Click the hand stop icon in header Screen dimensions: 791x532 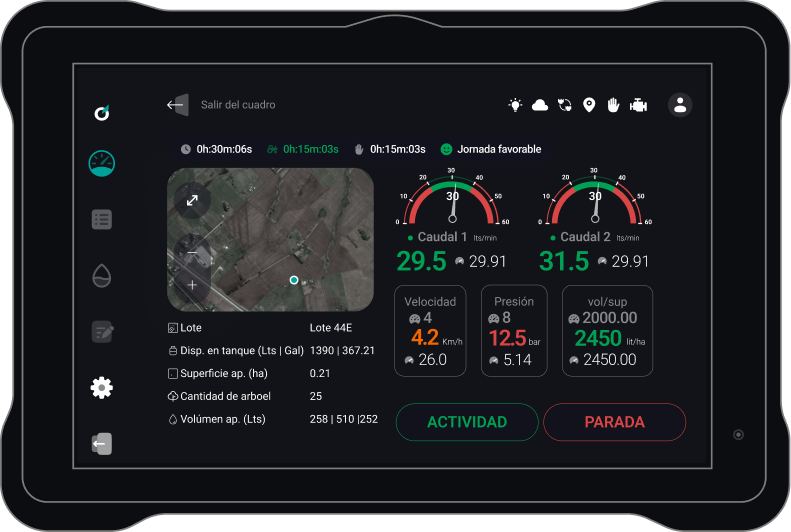[613, 105]
